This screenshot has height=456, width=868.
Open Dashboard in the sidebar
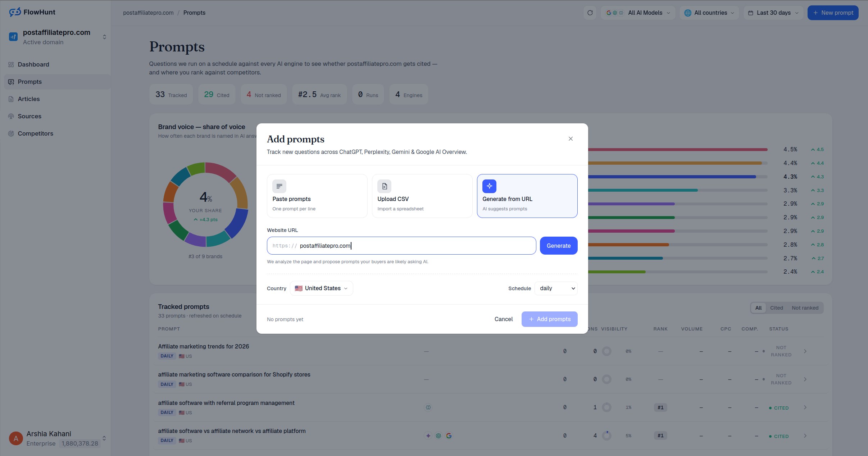tap(57, 64)
